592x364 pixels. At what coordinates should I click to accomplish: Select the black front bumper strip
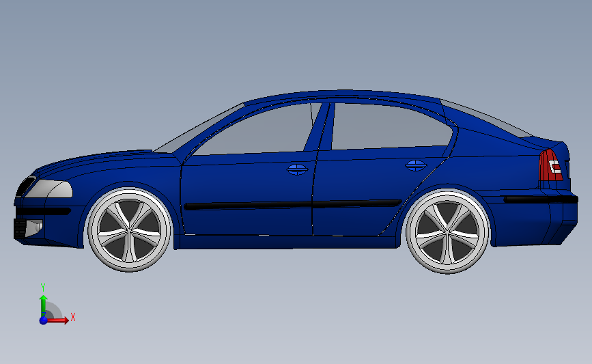[x=44, y=211]
